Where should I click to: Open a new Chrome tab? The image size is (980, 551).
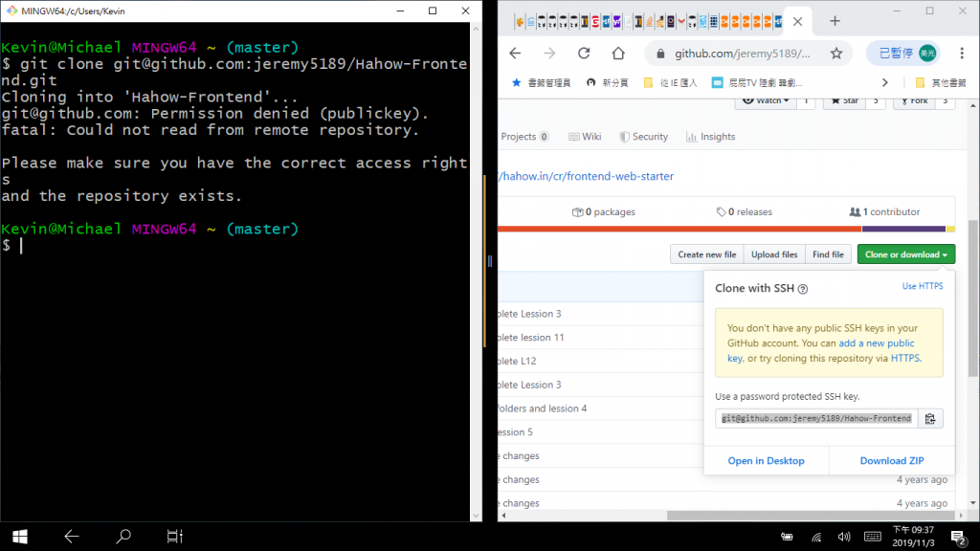tap(835, 21)
